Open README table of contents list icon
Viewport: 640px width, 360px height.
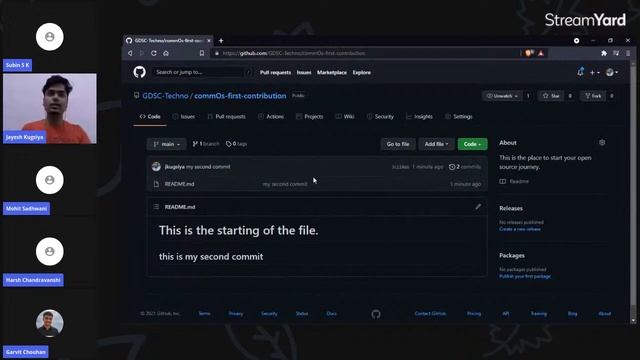point(156,207)
